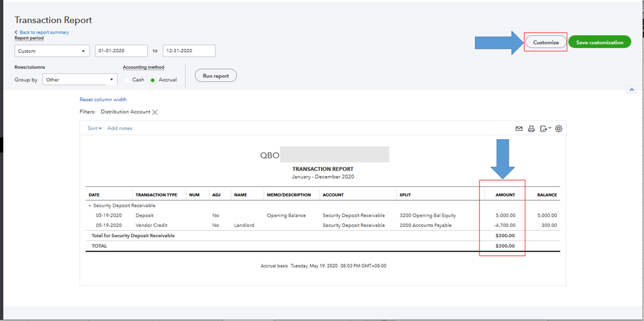Open the Sort dropdown menu
644x321 pixels.
coord(95,128)
